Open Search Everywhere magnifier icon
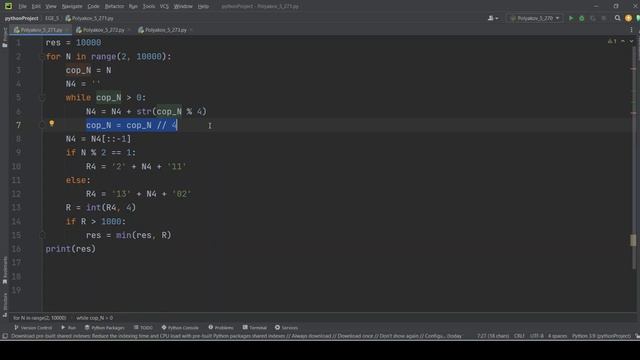640x360 pixels. pyautogui.click(x=618, y=18)
